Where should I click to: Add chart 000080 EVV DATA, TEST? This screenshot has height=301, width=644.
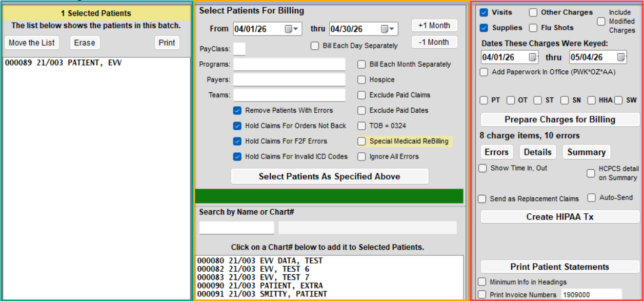(x=260, y=260)
